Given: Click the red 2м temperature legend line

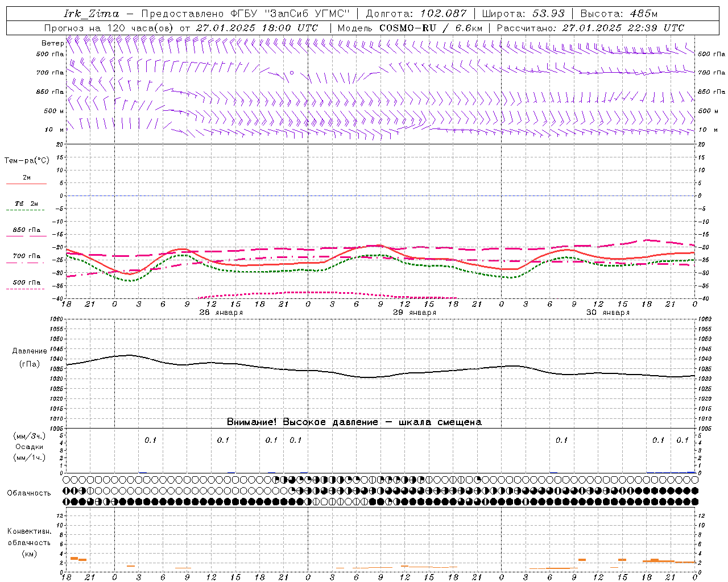Looking at the screenshot, I should 26,184.
